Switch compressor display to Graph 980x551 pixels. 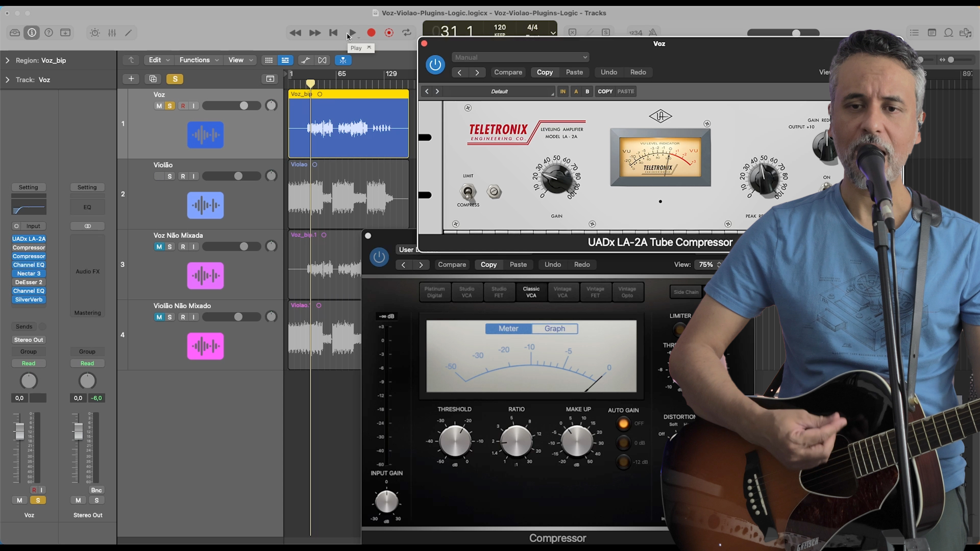click(x=554, y=329)
